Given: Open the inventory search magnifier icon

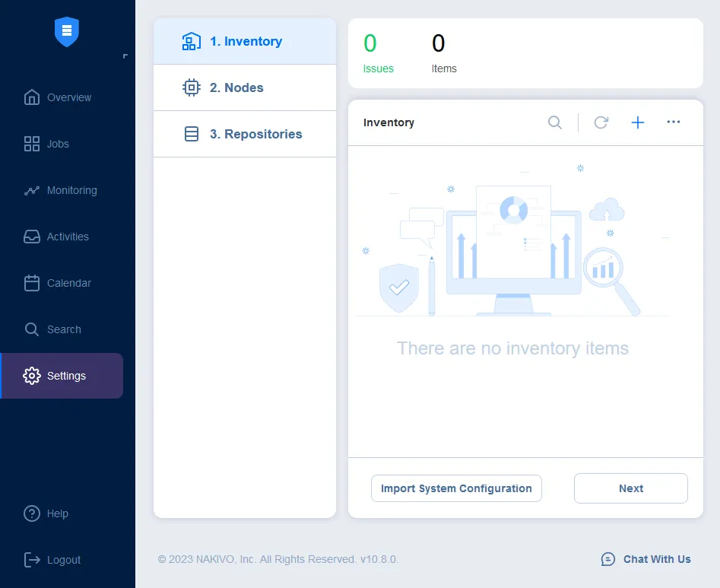Looking at the screenshot, I should pos(555,122).
